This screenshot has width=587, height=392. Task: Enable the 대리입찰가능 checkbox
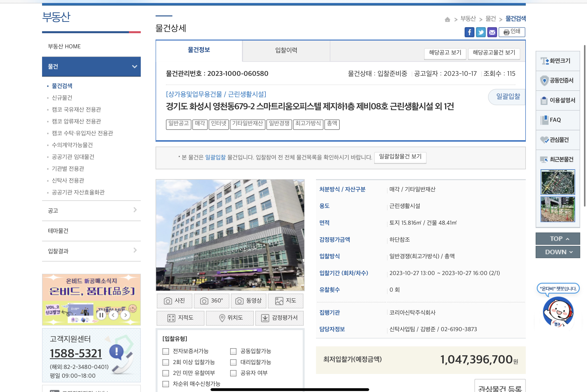click(233, 362)
